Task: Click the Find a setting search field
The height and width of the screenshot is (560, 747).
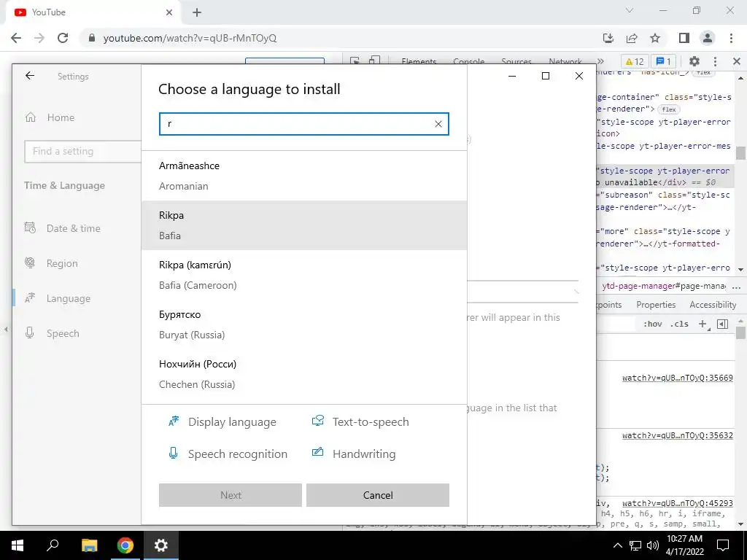Action: (83, 152)
